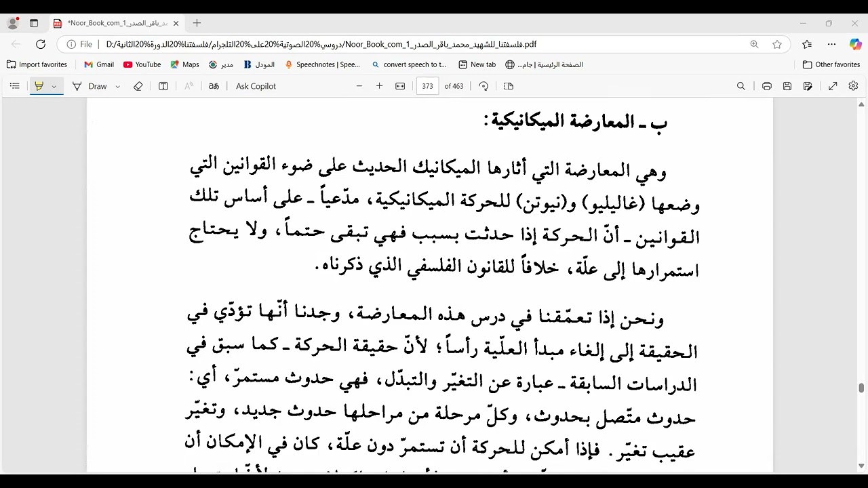
Task: Zoom out with the minus button
Action: (x=359, y=86)
